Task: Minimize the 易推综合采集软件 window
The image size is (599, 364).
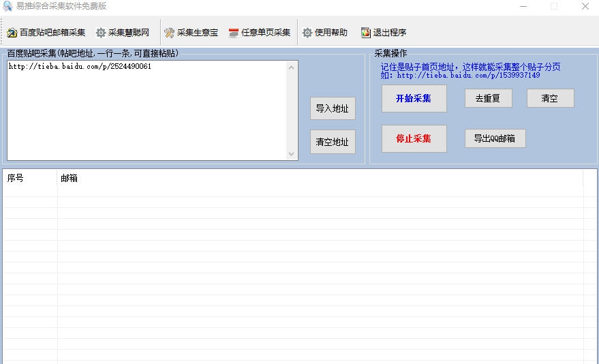Action: [x=523, y=6]
